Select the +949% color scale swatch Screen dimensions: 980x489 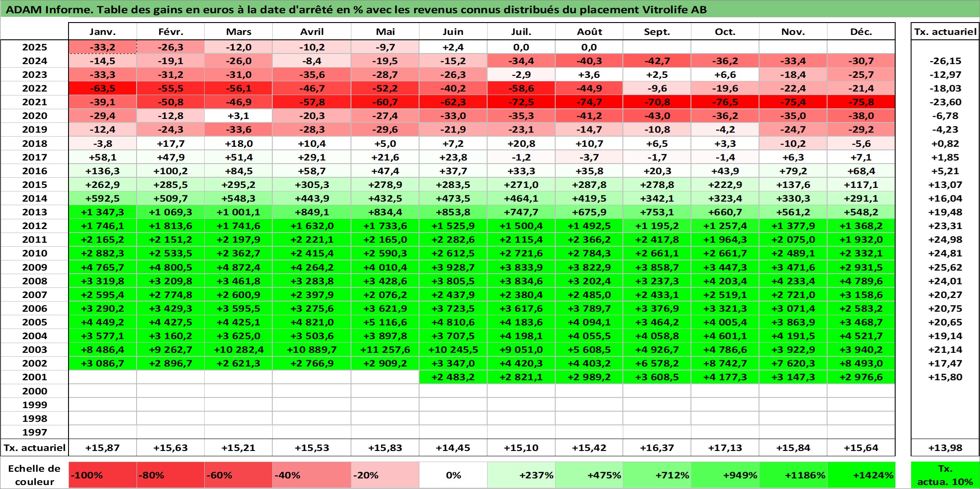click(725, 475)
